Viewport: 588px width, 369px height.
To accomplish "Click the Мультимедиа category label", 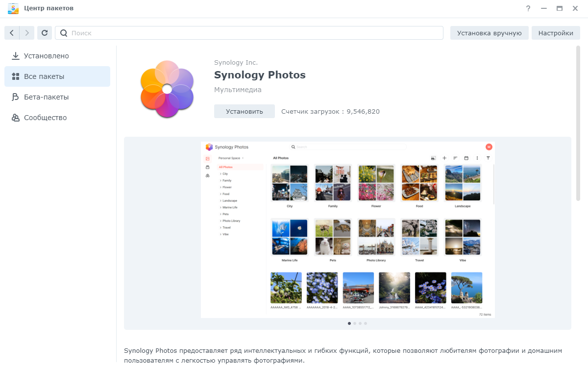I will 238,90.
